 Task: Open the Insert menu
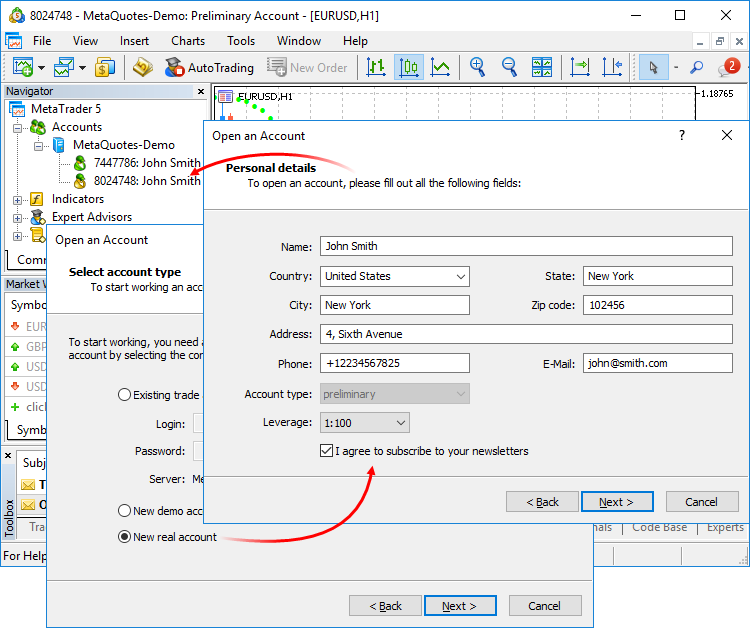point(134,41)
